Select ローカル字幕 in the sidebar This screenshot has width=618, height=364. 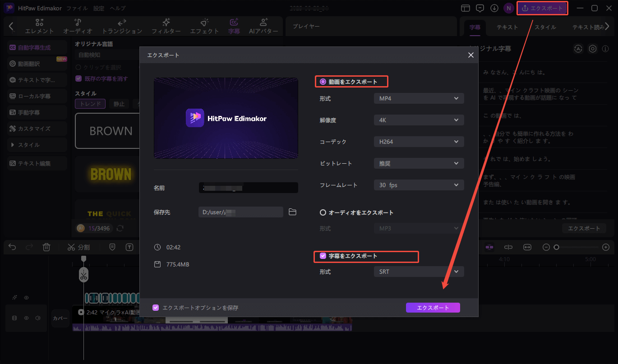[37, 96]
